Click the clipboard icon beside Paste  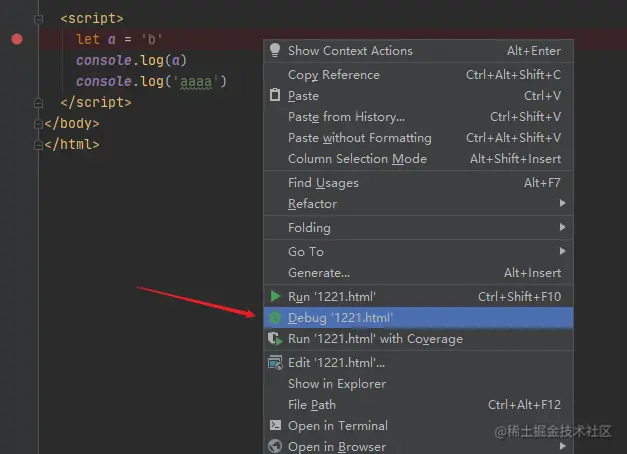(x=275, y=95)
